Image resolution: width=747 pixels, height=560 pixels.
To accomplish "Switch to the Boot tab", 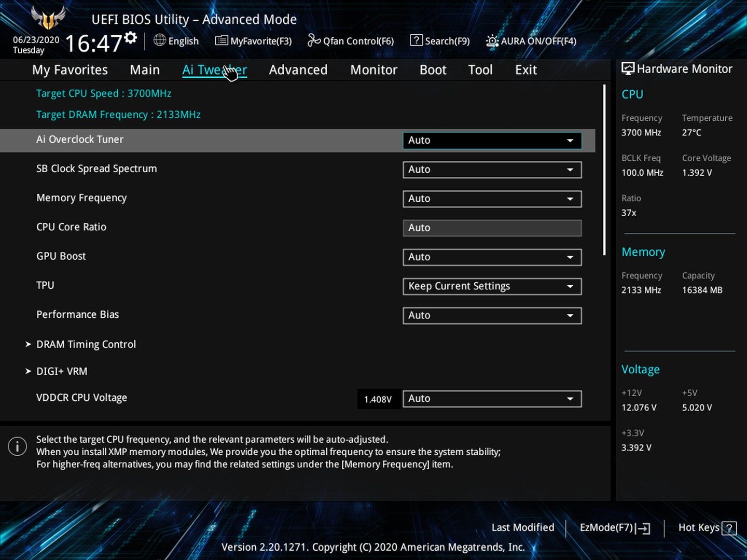I will 433,70.
